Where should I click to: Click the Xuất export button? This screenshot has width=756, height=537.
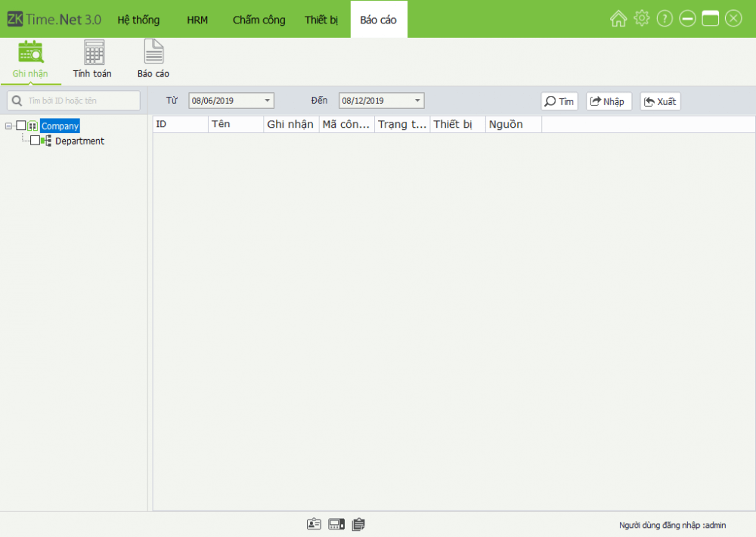(660, 101)
